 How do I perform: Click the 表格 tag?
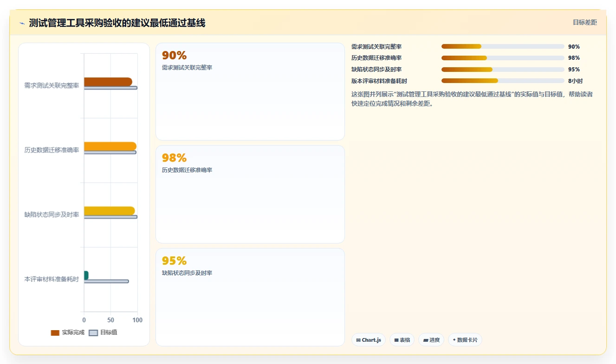(x=402, y=340)
